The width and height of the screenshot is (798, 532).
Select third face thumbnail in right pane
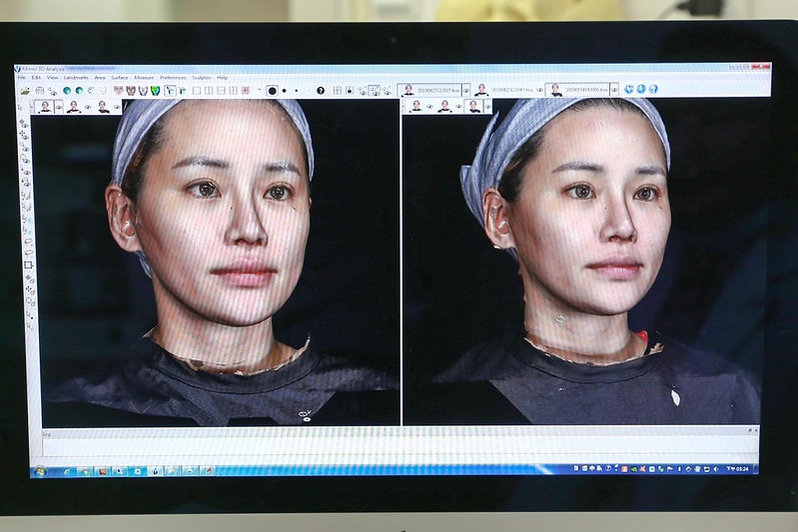click(x=473, y=106)
